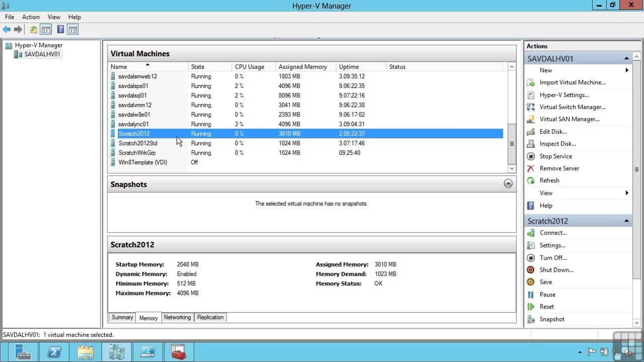Expand the New submenu arrow
Image resolution: width=644 pixels, height=362 pixels.
point(627,70)
